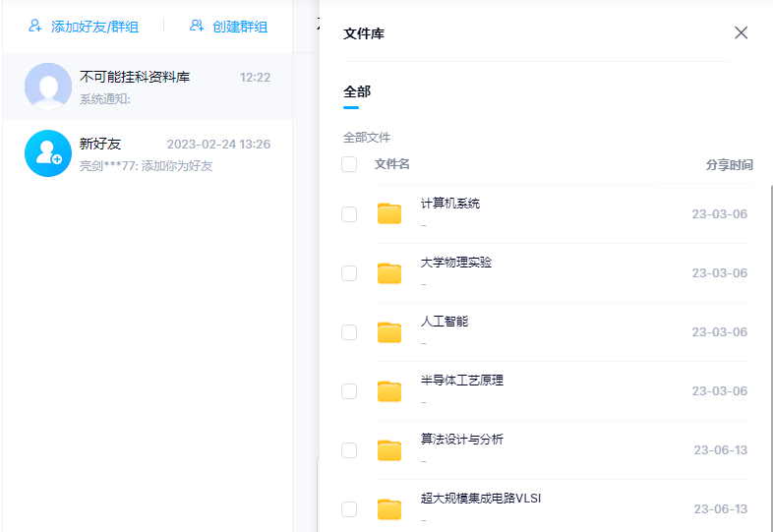Viewport: 773px width, 532px height.
Task: Open the 半导体工艺原理 folder icon
Action: [x=389, y=391]
